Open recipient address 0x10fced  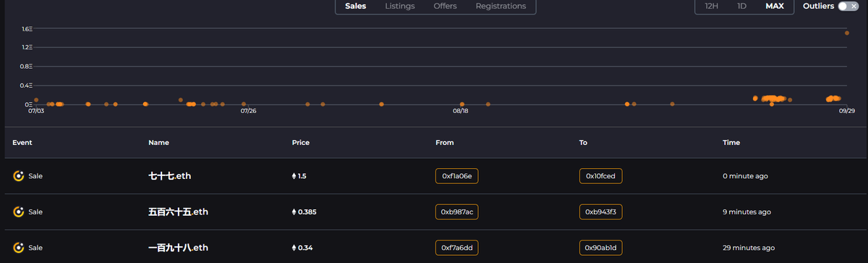(x=601, y=176)
